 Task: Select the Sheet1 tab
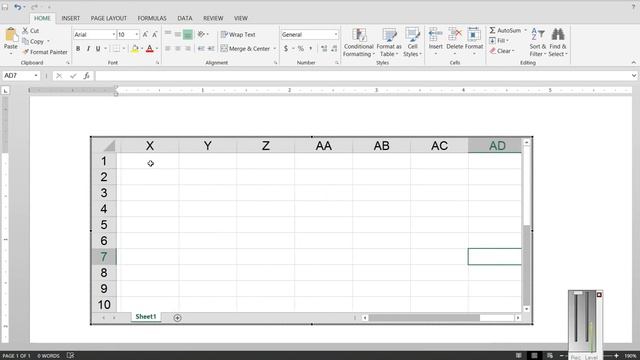click(146, 317)
